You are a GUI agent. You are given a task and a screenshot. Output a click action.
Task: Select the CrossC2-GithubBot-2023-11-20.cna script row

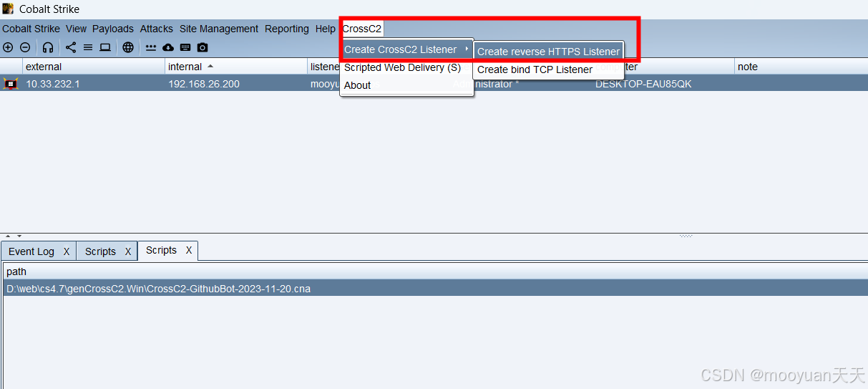(435, 289)
